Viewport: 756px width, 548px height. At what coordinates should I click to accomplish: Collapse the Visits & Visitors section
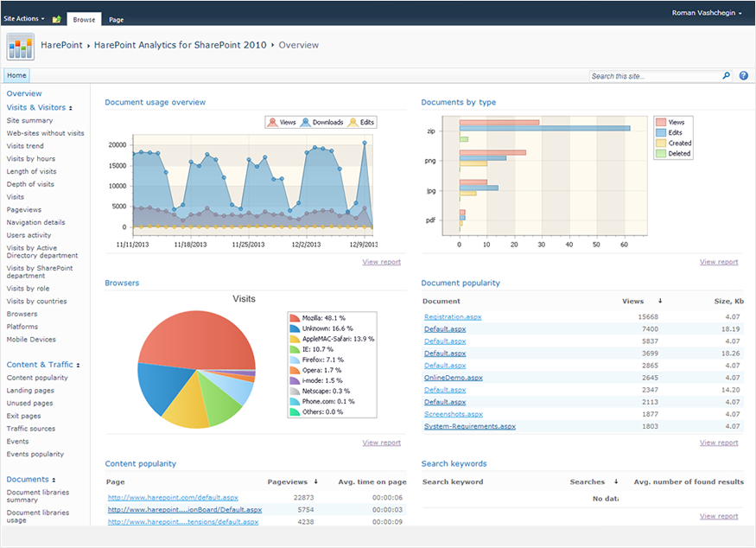(x=71, y=108)
